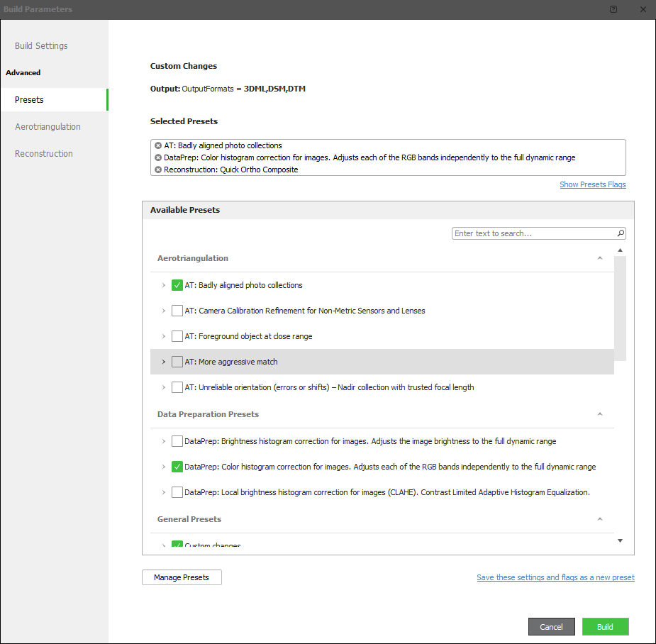Image resolution: width=656 pixels, height=644 pixels.
Task: Enable the CLAHE local brightness correction preset
Action: 177,492
